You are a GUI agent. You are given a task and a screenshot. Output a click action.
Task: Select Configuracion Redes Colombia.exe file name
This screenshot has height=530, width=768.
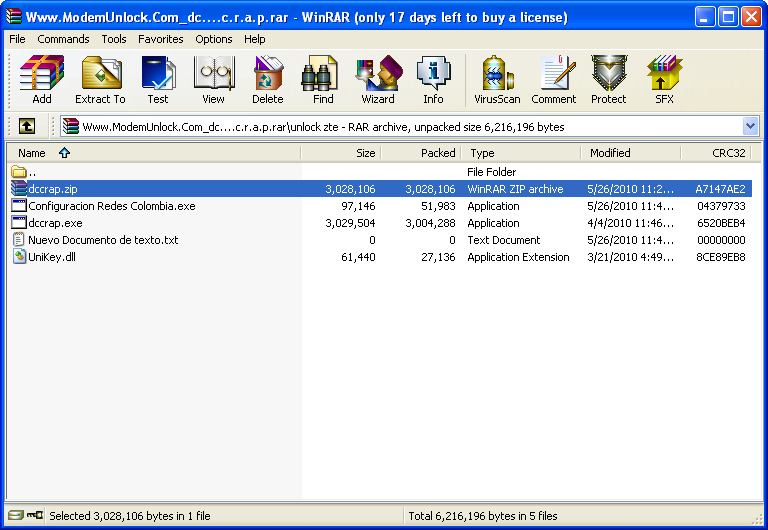(x=112, y=206)
